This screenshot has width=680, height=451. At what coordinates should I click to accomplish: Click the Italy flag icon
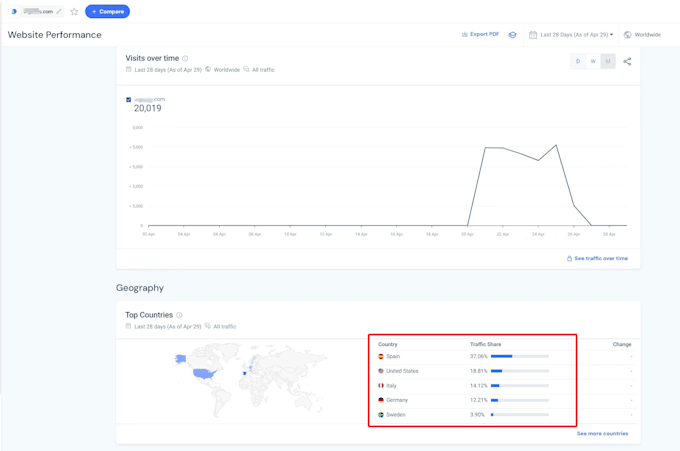click(x=381, y=386)
